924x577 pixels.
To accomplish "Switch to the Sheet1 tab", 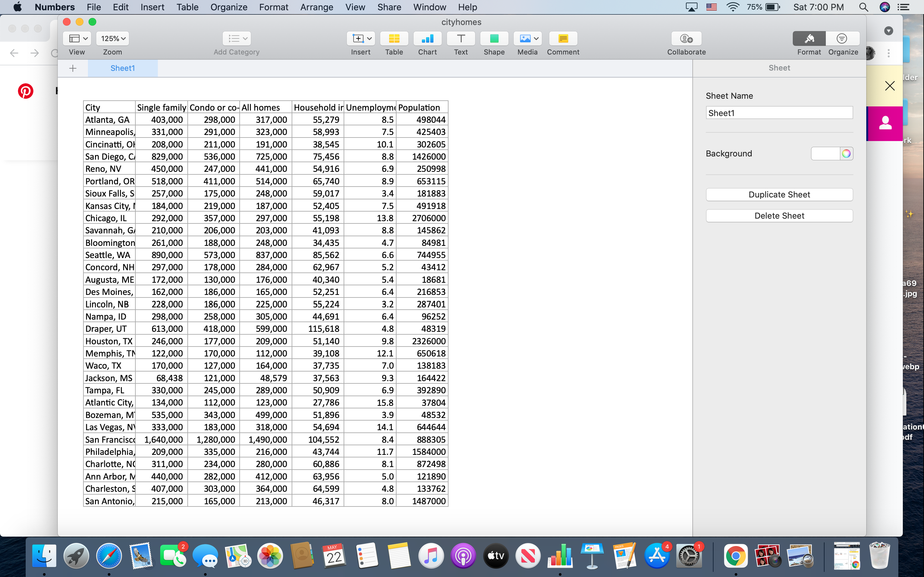I will (x=123, y=68).
